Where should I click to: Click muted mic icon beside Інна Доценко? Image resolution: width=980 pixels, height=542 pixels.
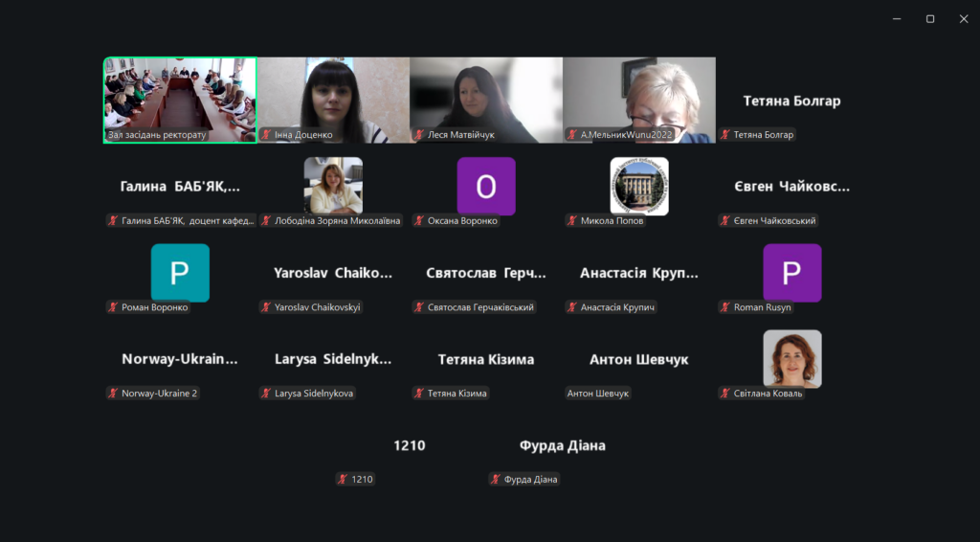[x=266, y=134]
